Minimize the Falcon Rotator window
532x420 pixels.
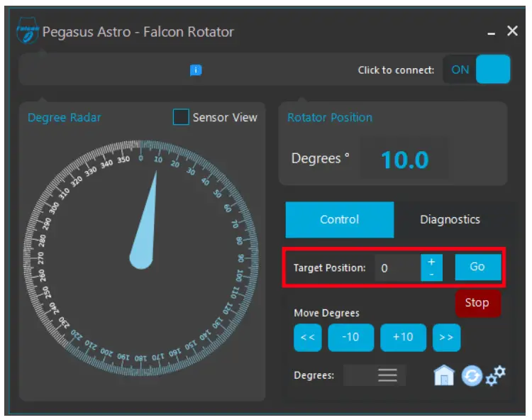coord(491,33)
